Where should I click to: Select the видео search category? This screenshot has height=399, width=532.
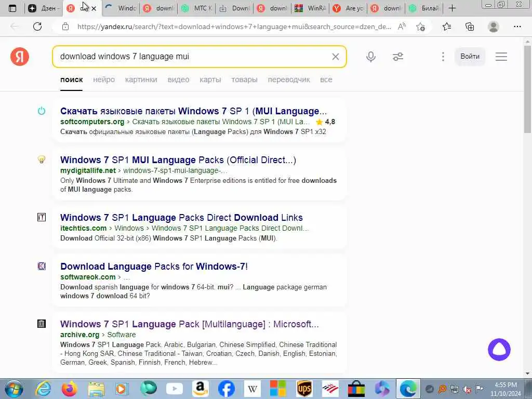pyautogui.click(x=179, y=79)
